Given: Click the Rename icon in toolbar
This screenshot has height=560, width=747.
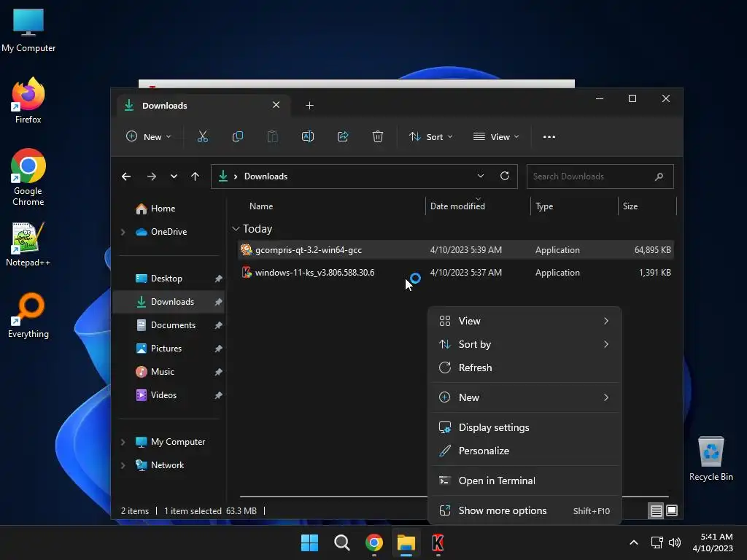Looking at the screenshot, I should (x=308, y=136).
